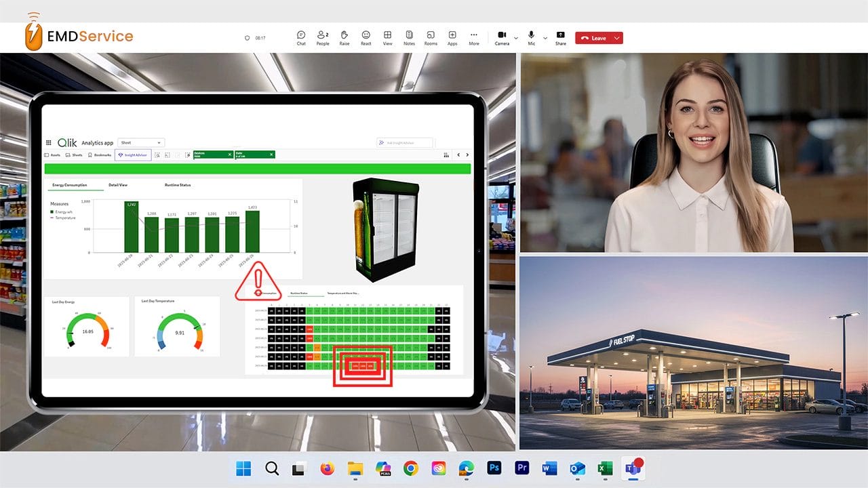
Task: Toggle the Camera on or off
Action: tap(501, 36)
